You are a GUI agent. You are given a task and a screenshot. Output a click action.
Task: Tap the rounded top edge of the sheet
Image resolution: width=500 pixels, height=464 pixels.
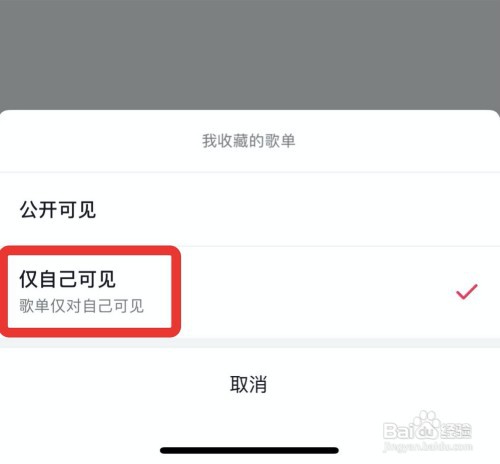[x=250, y=112]
